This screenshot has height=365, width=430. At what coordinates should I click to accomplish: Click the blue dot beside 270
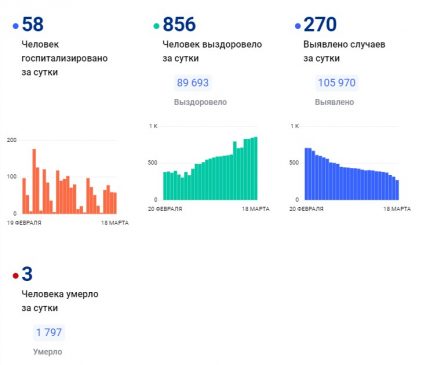pos(298,26)
